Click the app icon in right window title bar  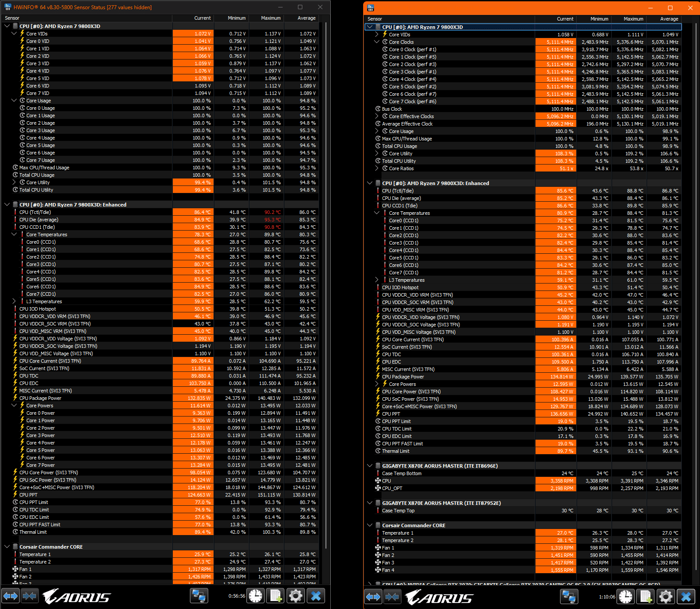371,8
